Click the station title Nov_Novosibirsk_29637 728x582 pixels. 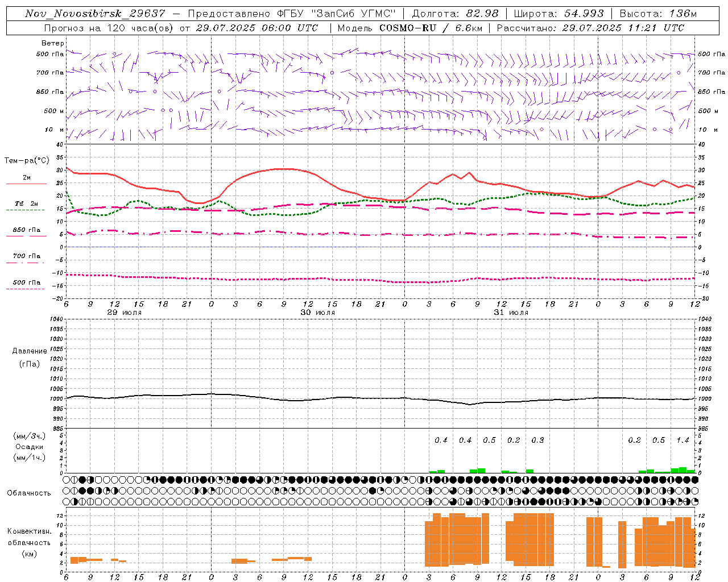point(95,14)
